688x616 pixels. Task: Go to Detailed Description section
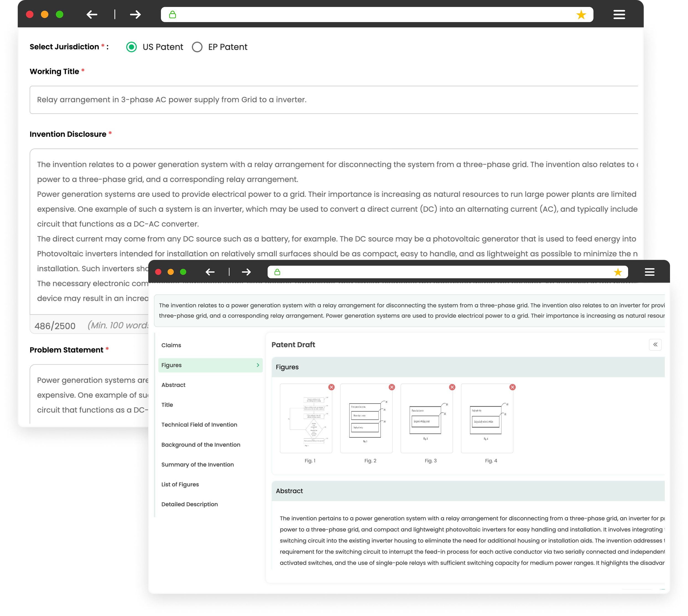point(190,504)
